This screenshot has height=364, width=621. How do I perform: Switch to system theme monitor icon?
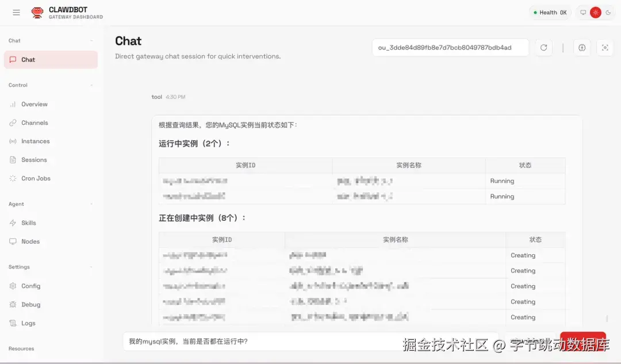[x=583, y=13]
